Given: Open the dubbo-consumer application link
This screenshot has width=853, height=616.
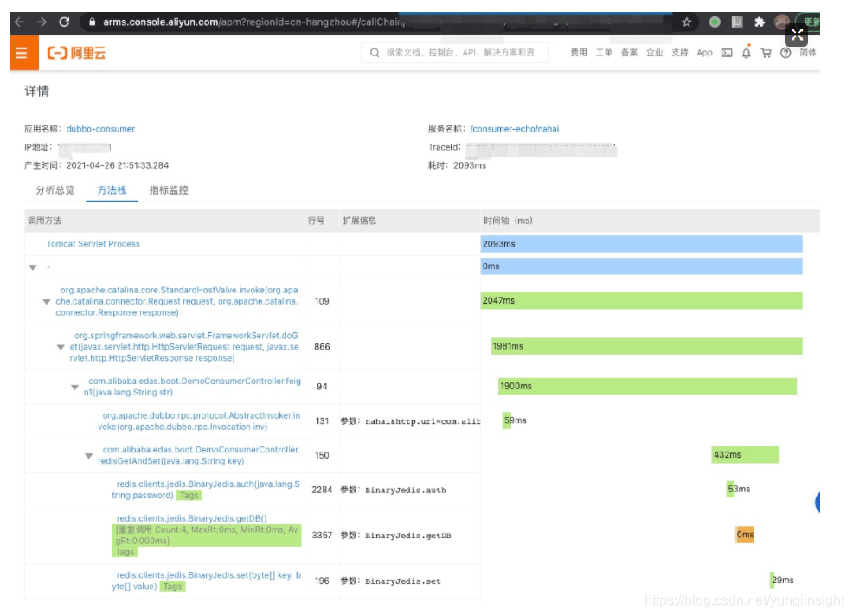Looking at the screenshot, I should pos(100,129).
